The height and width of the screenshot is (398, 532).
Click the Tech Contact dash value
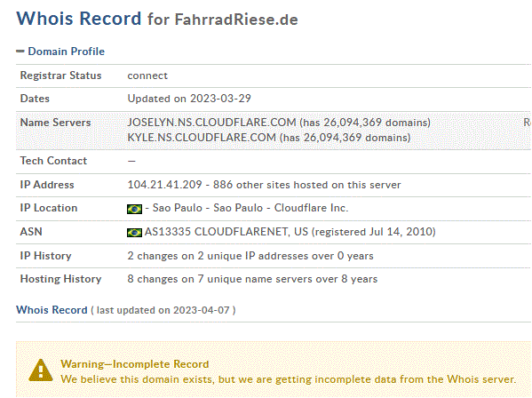(x=131, y=161)
